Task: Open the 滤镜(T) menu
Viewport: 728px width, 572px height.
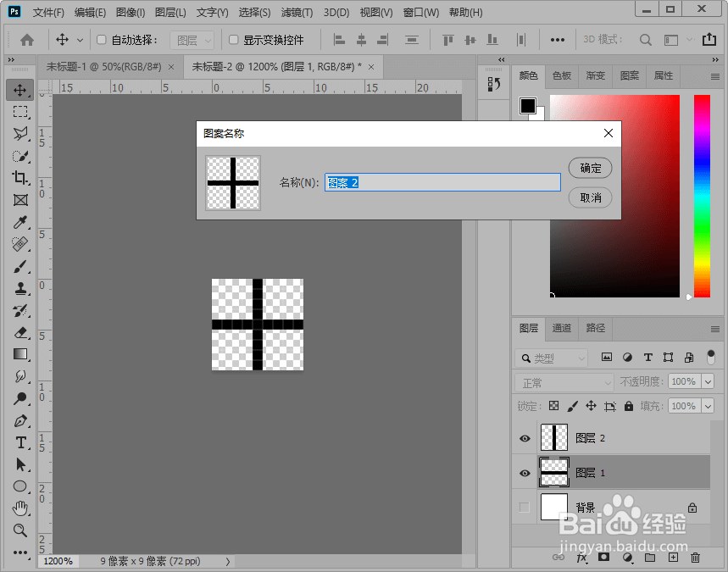Action: (297, 13)
